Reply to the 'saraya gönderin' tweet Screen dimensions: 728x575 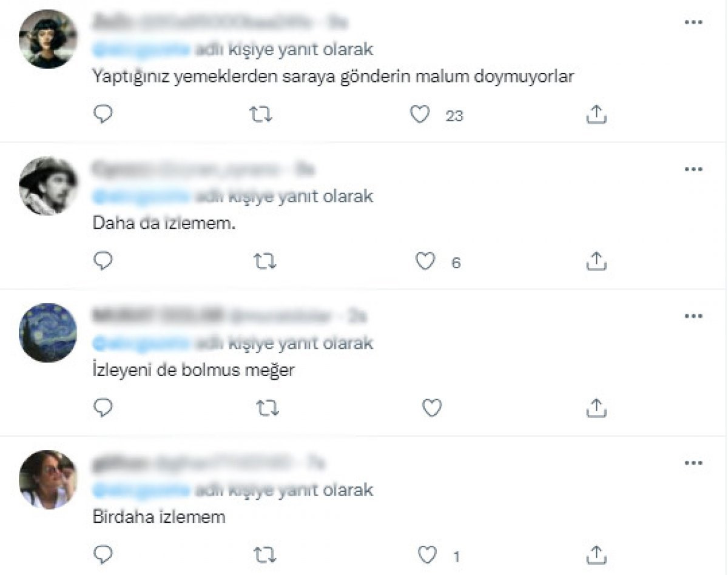[104, 114]
